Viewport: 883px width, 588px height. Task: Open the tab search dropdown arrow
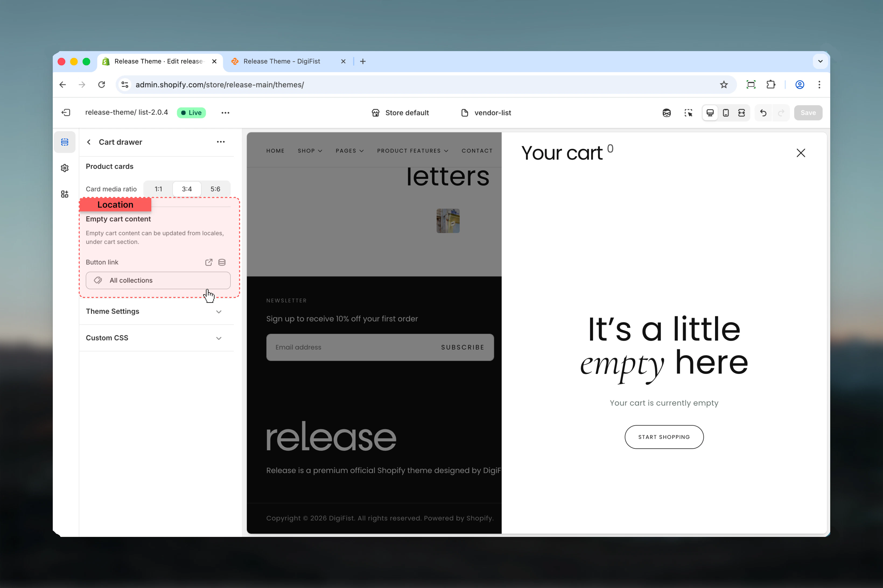pos(820,62)
